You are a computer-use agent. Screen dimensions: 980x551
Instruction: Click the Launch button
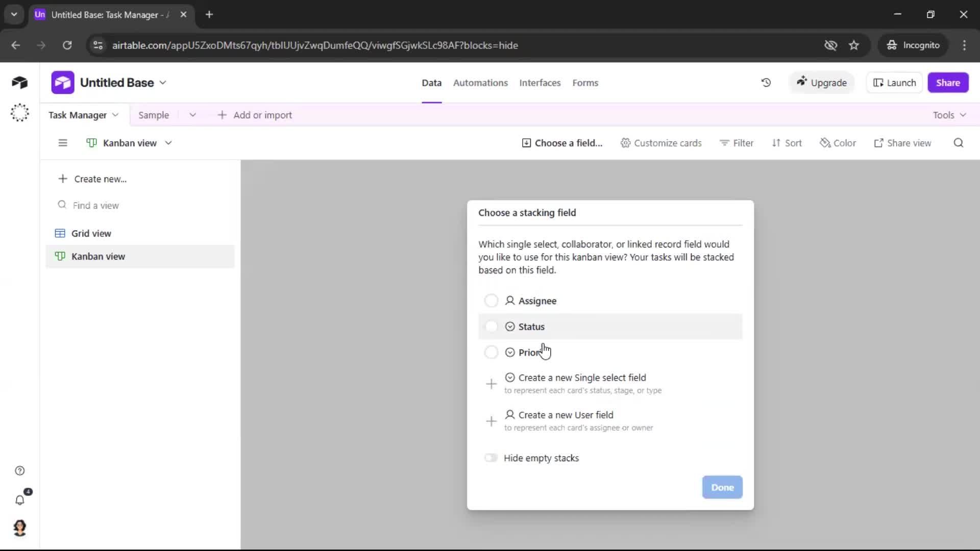[x=894, y=83]
